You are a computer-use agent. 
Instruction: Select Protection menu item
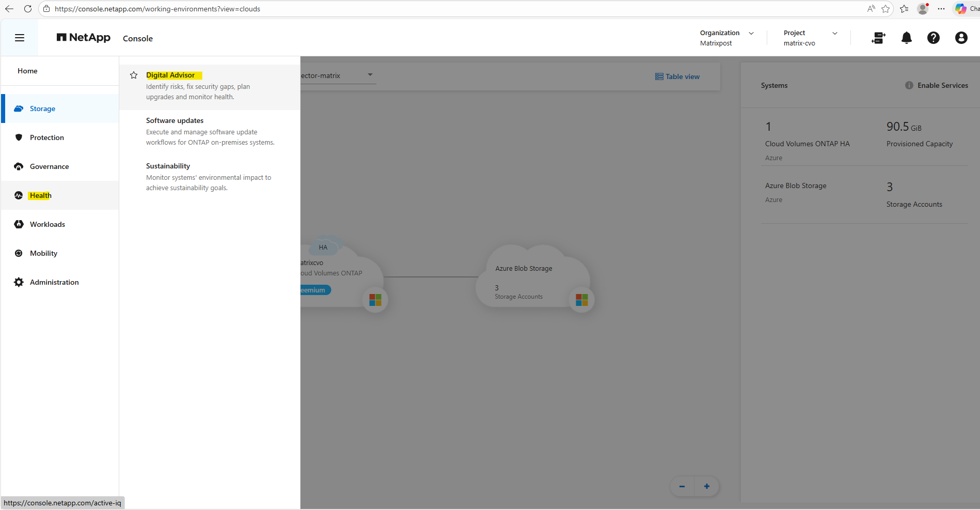(x=60, y=137)
